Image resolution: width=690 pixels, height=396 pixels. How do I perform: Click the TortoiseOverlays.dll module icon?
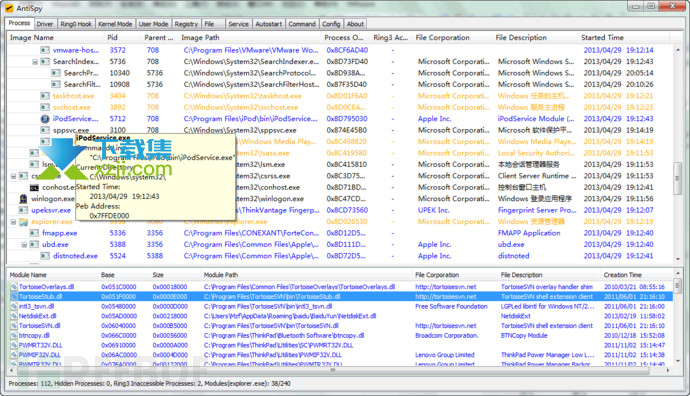[14, 287]
